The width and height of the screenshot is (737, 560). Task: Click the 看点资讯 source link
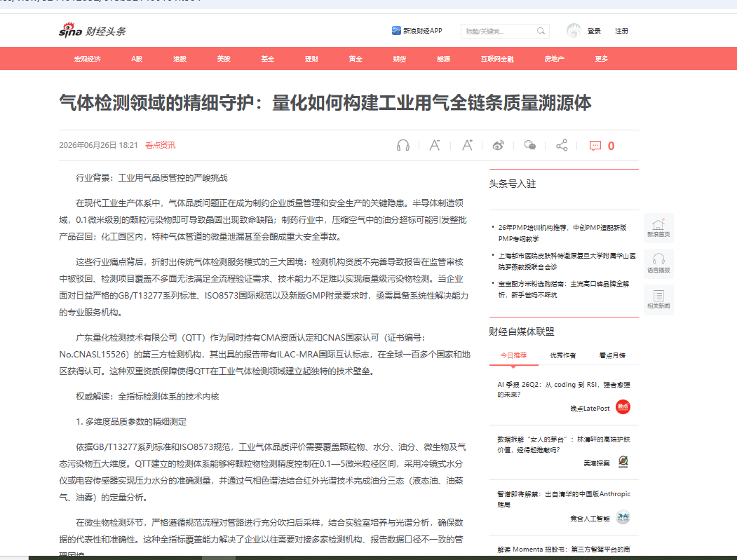click(x=161, y=145)
